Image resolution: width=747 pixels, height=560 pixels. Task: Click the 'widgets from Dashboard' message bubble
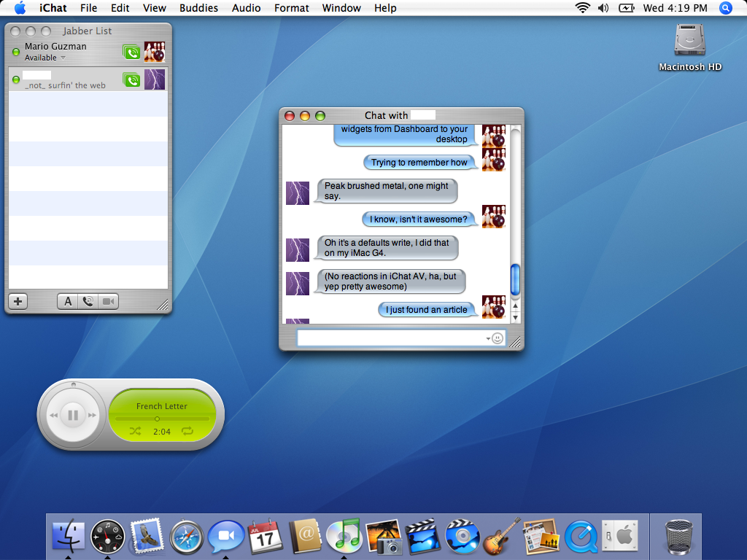pyautogui.click(x=404, y=134)
